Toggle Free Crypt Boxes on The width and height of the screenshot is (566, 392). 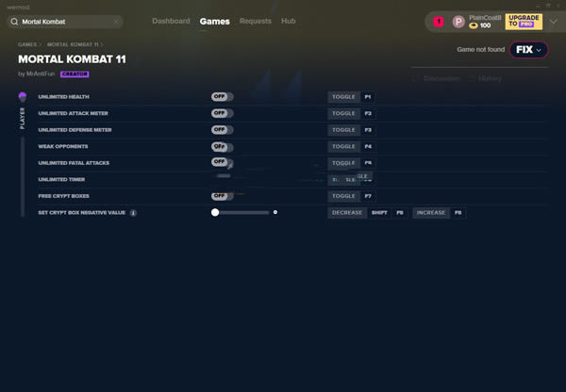coord(222,196)
